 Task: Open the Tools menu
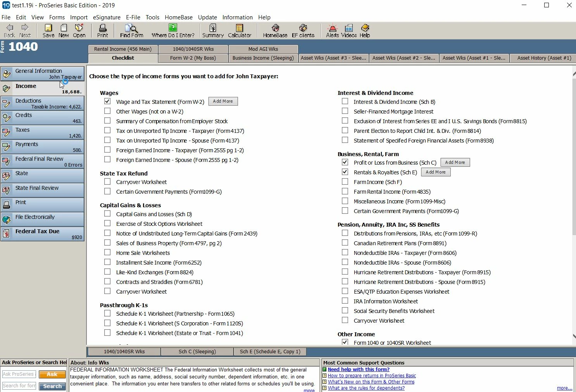click(x=152, y=17)
